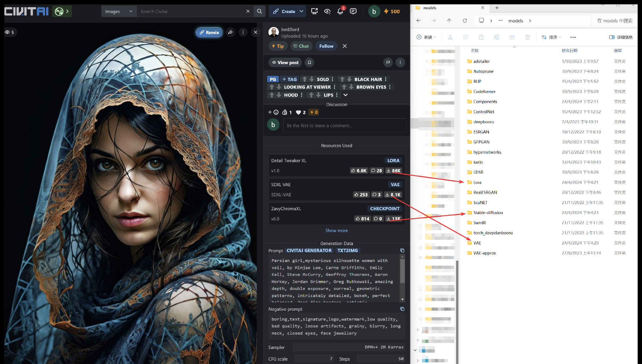Image resolution: width=642 pixels, height=364 pixels.
Task: Click Show more resources
Action: (337, 230)
